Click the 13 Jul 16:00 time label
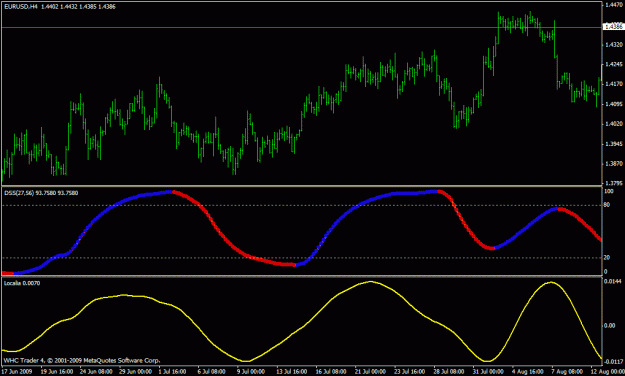This screenshot has width=625, height=376. pos(292,372)
